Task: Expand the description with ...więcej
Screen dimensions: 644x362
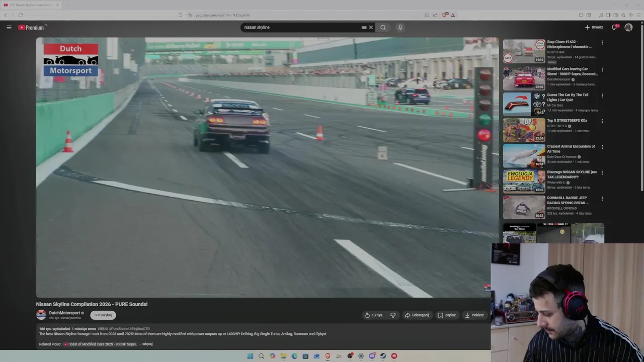Action: (146, 344)
